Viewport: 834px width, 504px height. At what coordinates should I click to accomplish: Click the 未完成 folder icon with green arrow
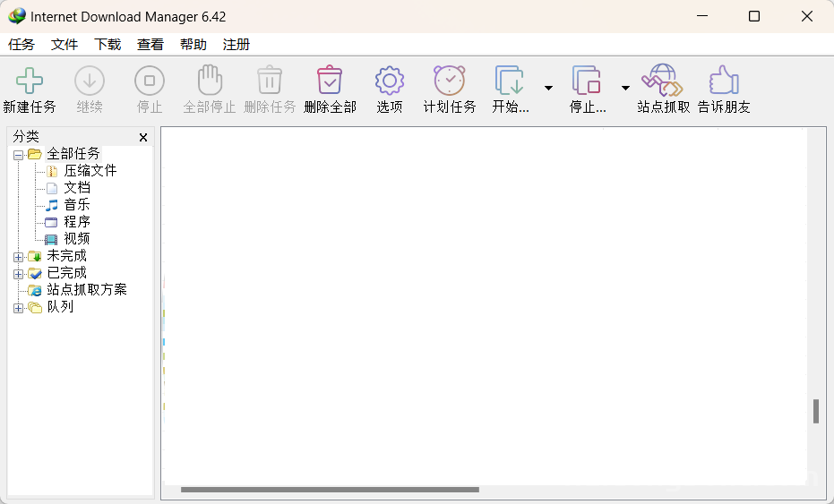pos(35,256)
